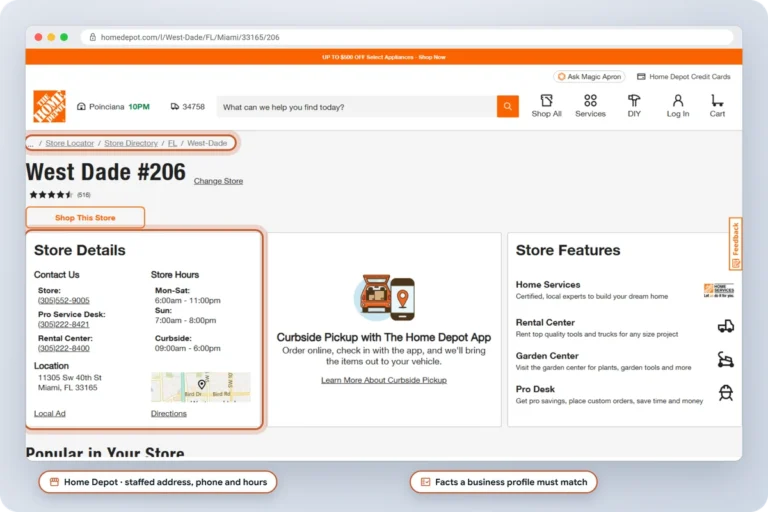Call Pro Service Desk (305)222-8421
The image size is (768, 512).
click(x=64, y=324)
